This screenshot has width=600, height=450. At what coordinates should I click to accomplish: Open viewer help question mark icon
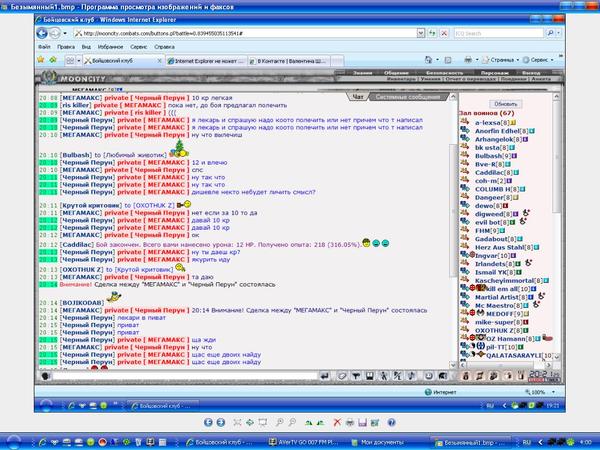click(x=391, y=422)
